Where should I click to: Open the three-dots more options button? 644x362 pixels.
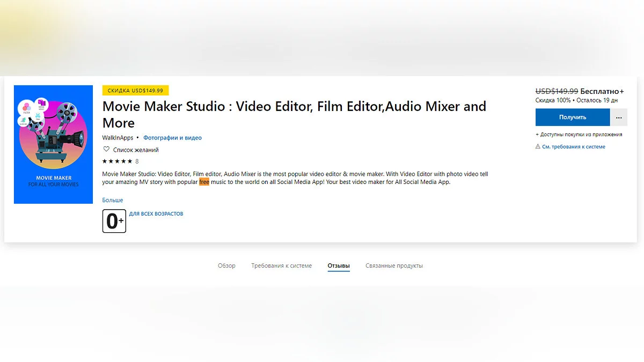coord(619,117)
